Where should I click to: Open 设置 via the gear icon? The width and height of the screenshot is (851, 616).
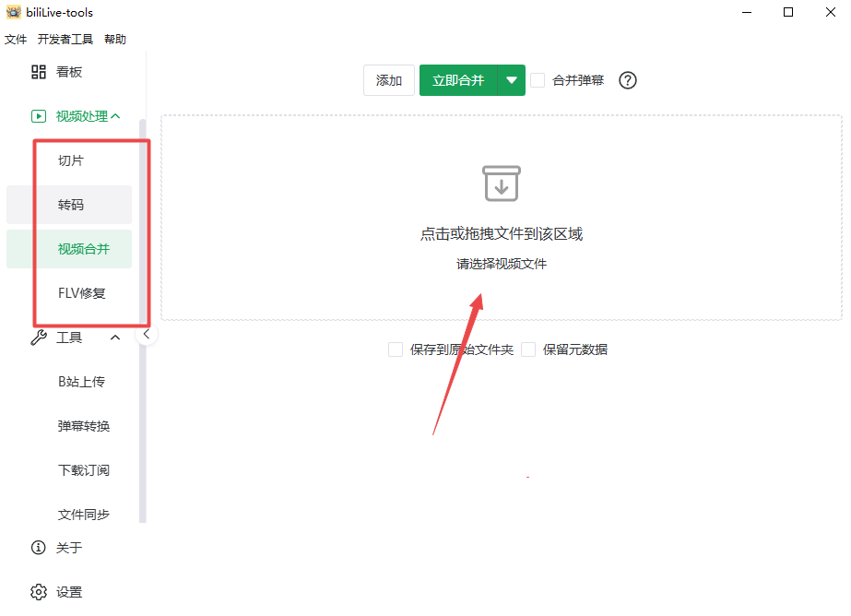click(39, 592)
